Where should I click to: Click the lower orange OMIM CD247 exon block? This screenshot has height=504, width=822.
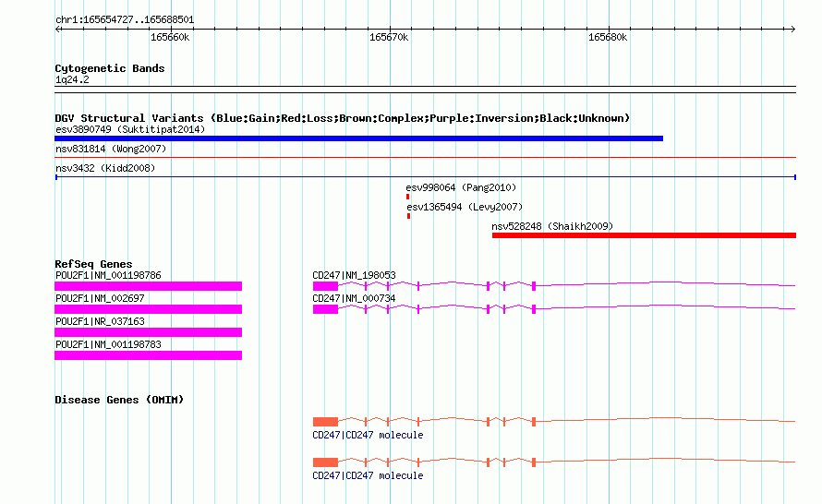coord(325,462)
